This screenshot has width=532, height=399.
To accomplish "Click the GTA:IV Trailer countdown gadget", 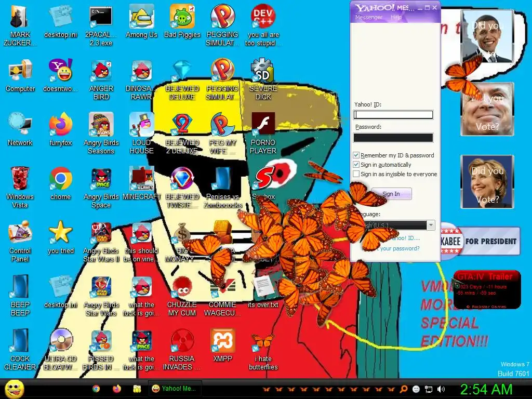I will click(x=487, y=289).
